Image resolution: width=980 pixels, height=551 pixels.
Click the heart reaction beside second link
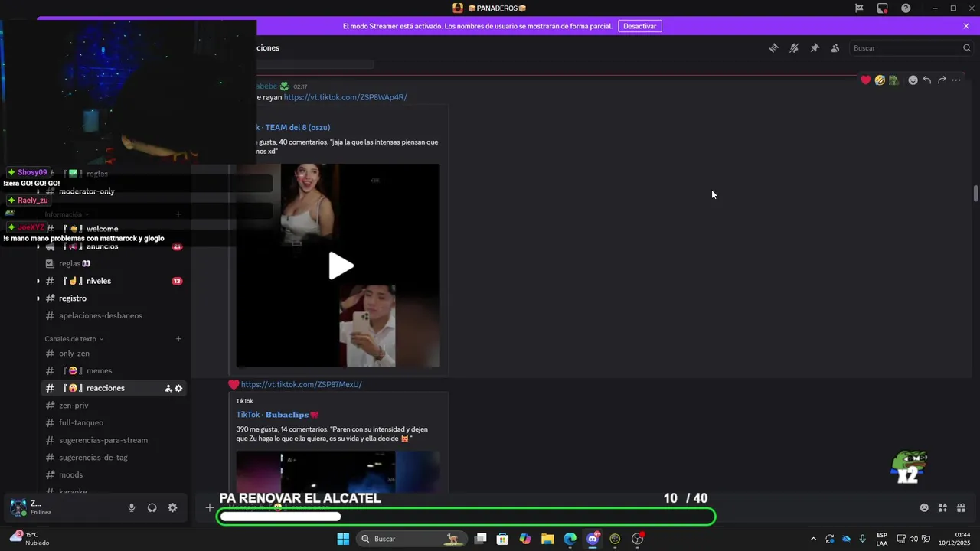click(x=234, y=384)
